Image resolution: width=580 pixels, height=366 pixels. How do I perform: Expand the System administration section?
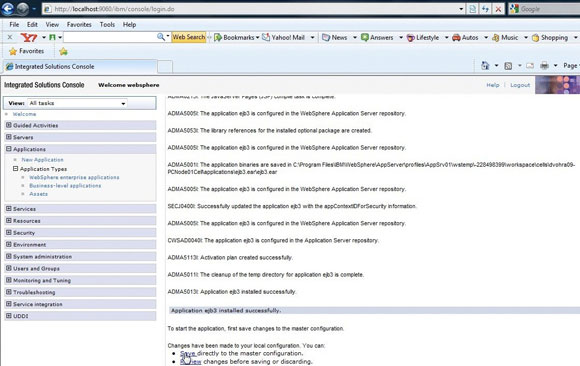pyautogui.click(x=9, y=256)
